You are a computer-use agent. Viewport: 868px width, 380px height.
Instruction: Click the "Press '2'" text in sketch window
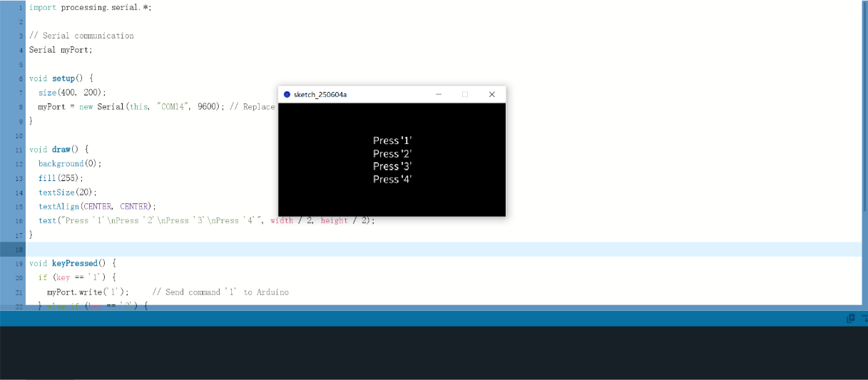pos(392,153)
